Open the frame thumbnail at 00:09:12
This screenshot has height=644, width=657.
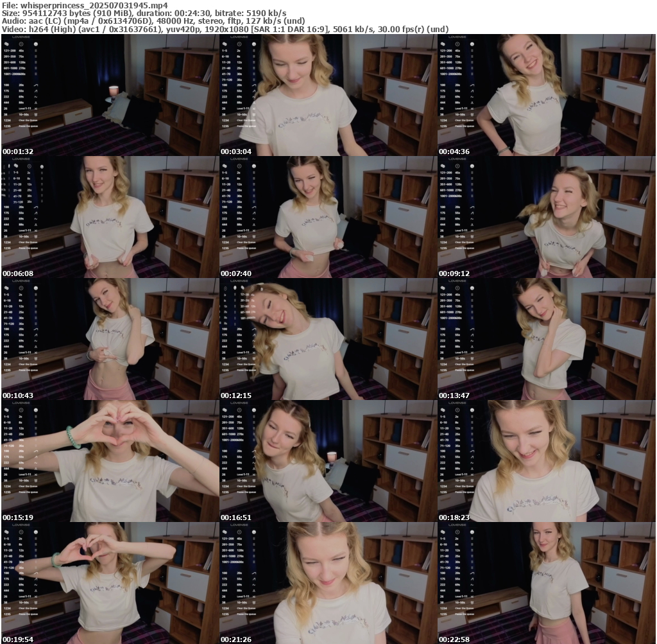coord(547,217)
